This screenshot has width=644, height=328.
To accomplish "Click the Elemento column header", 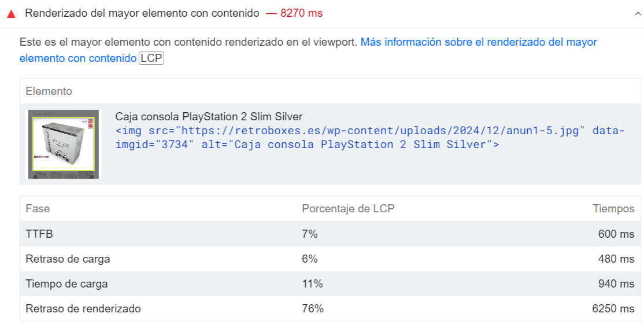I will click(49, 91).
